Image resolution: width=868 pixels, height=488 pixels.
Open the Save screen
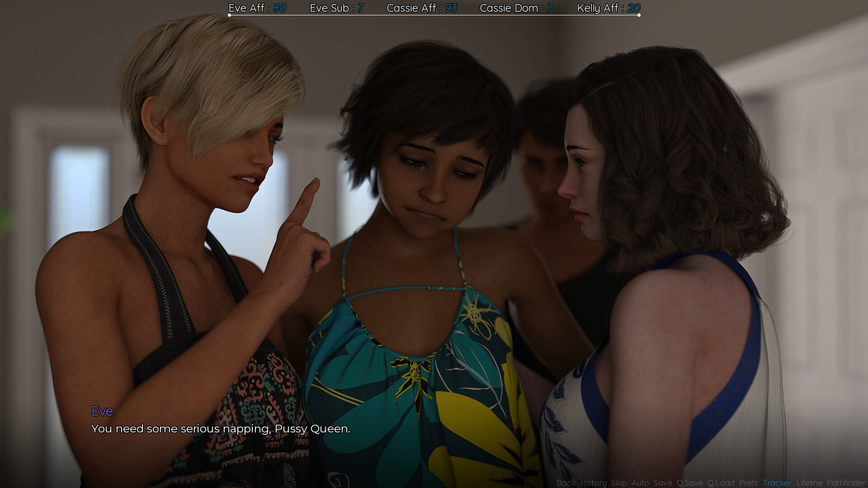(x=662, y=483)
